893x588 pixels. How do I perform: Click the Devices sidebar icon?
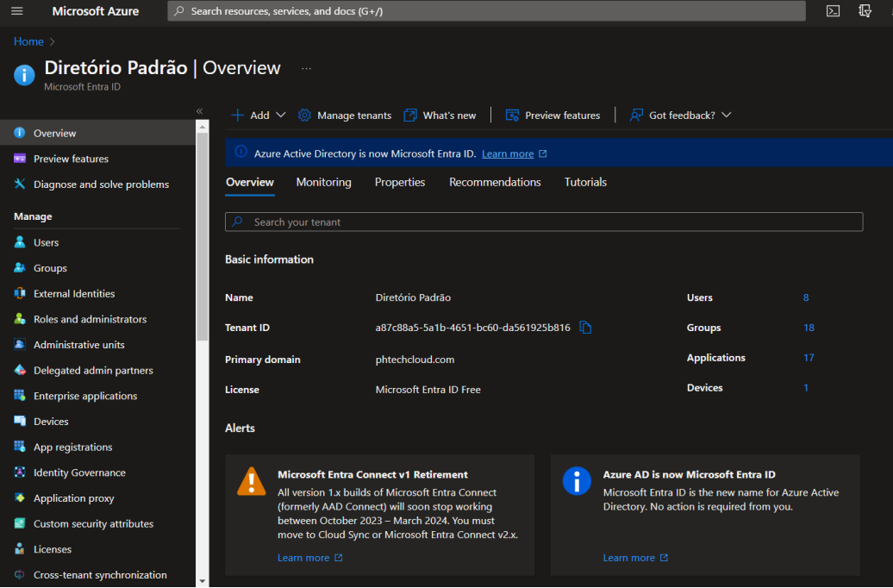coord(19,421)
